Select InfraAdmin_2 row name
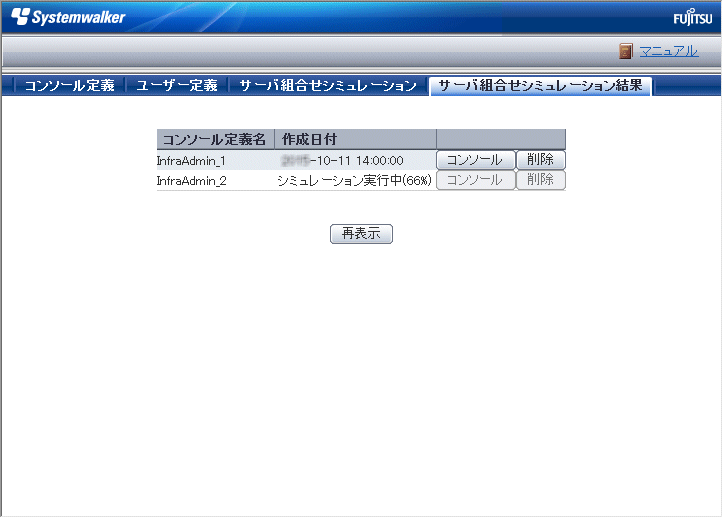Screen dimensions: 723x518 [191, 180]
